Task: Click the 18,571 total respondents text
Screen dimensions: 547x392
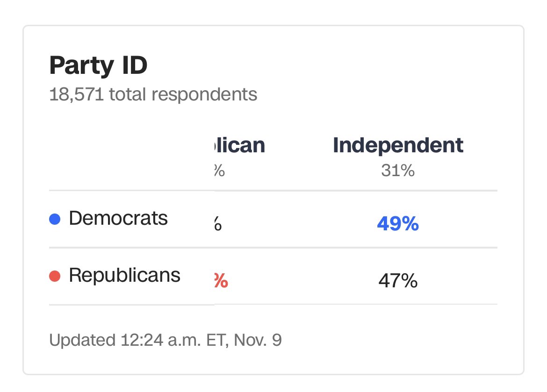Action: tap(153, 94)
